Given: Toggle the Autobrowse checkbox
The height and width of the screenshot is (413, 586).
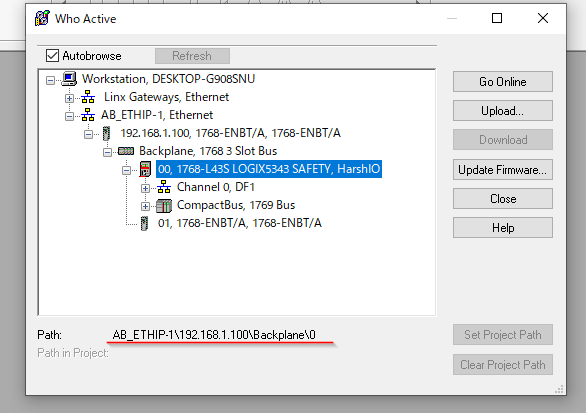Looking at the screenshot, I should point(52,56).
